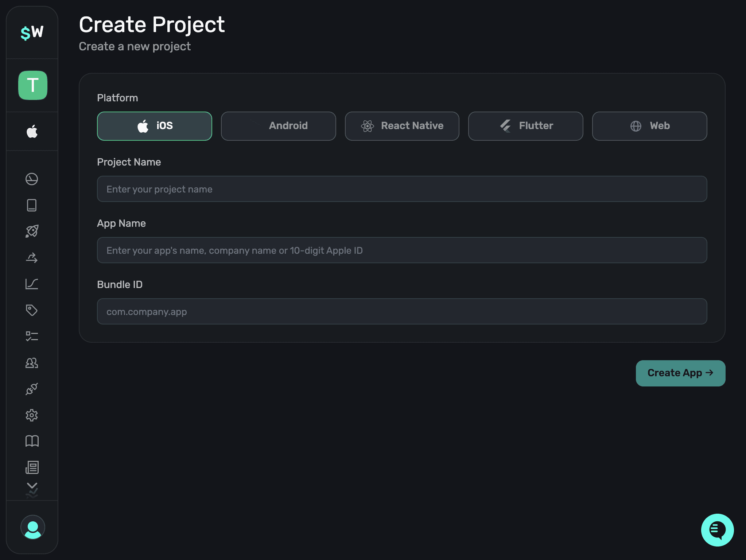Select the checklist tasks icon in sidebar
This screenshot has width=746, height=560.
[32, 336]
